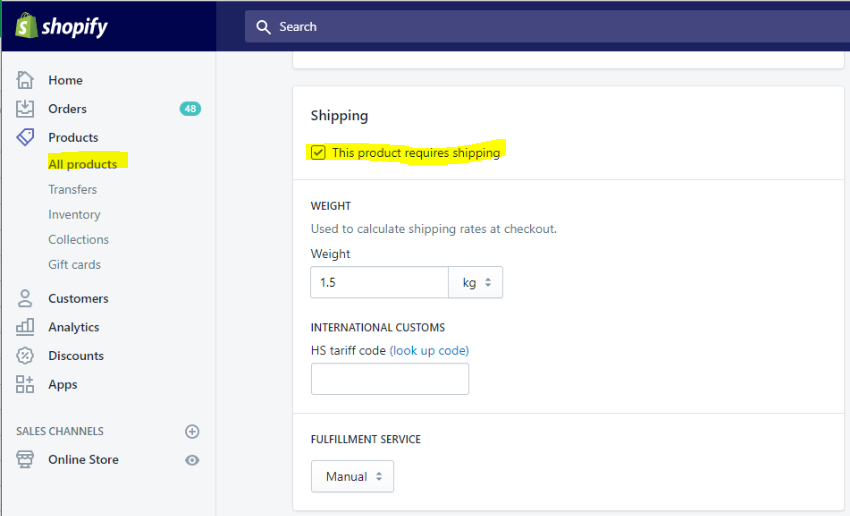The width and height of the screenshot is (850, 516).
Task: Click the look up code link
Action: (429, 351)
